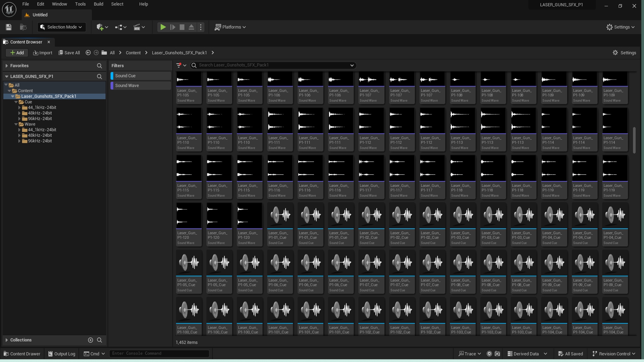Screen dimensions: 644x362
Task: Open play options three-dot menu
Action: coord(201,27)
